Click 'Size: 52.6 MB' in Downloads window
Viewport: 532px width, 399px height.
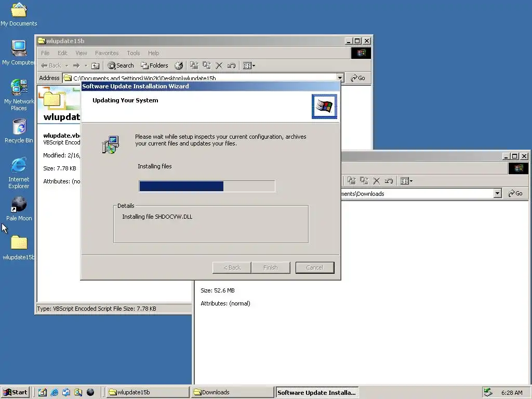(x=218, y=290)
